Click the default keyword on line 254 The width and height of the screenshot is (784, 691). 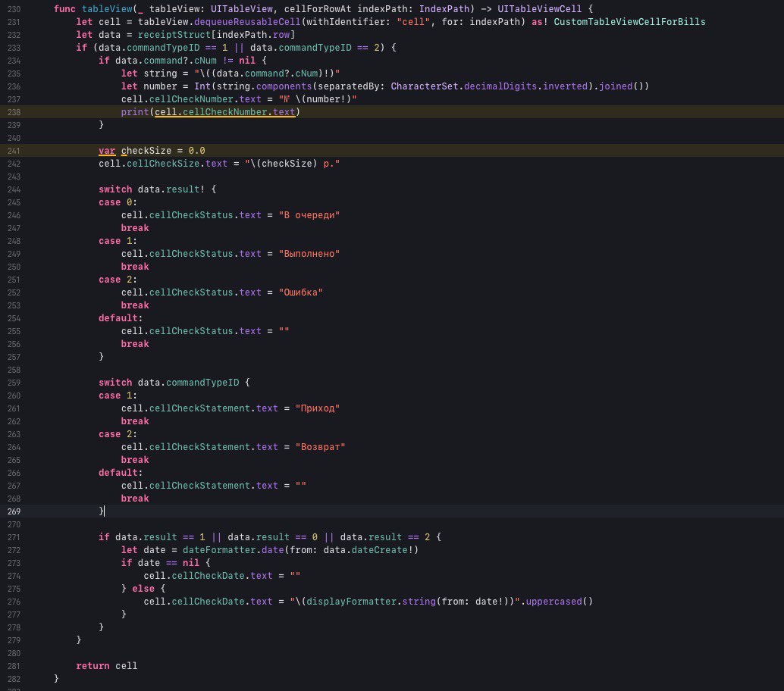pyautogui.click(x=118, y=318)
